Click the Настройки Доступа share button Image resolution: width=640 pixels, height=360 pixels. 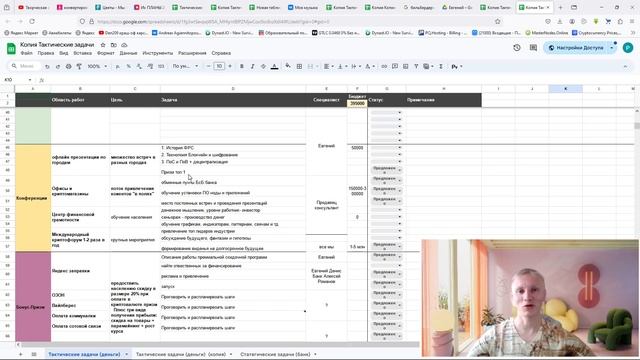tap(576, 48)
